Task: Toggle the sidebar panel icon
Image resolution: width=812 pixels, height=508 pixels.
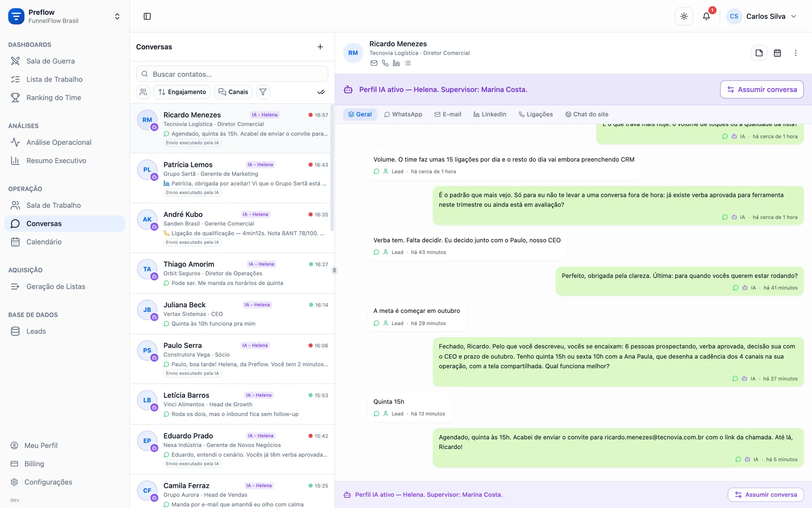Action: 147,16
